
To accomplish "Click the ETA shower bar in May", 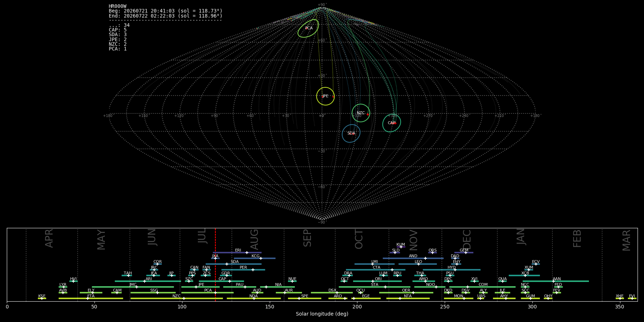I will [x=91, y=298].
